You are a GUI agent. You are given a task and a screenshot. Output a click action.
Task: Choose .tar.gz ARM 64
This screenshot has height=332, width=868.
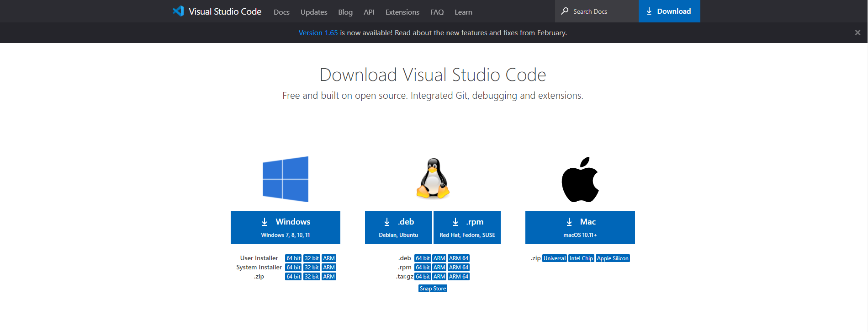[459, 277]
